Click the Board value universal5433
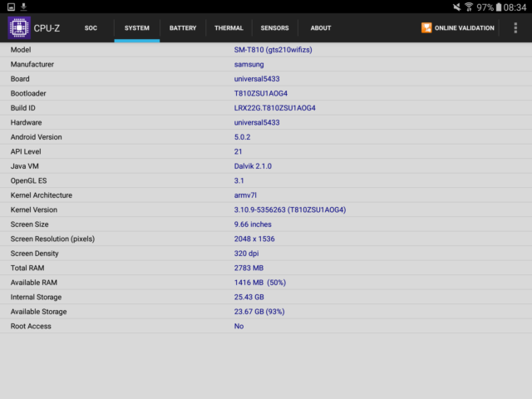The height and width of the screenshot is (399, 532). pyautogui.click(x=257, y=79)
